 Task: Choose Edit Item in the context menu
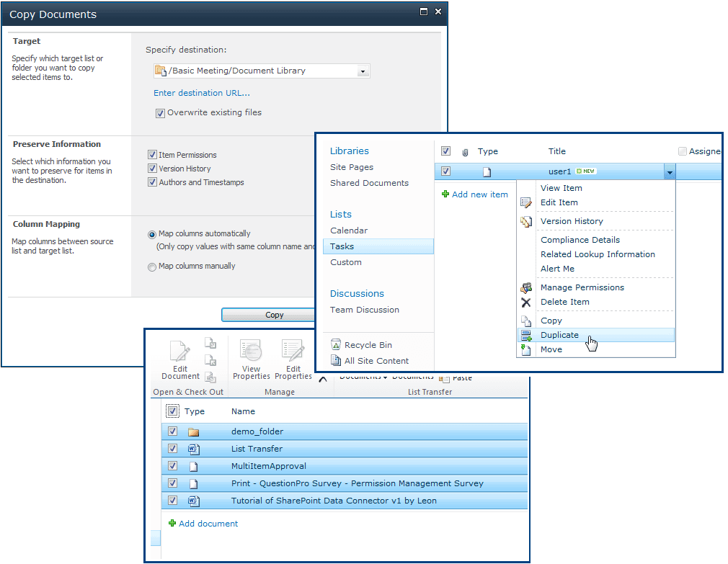click(x=559, y=202)
